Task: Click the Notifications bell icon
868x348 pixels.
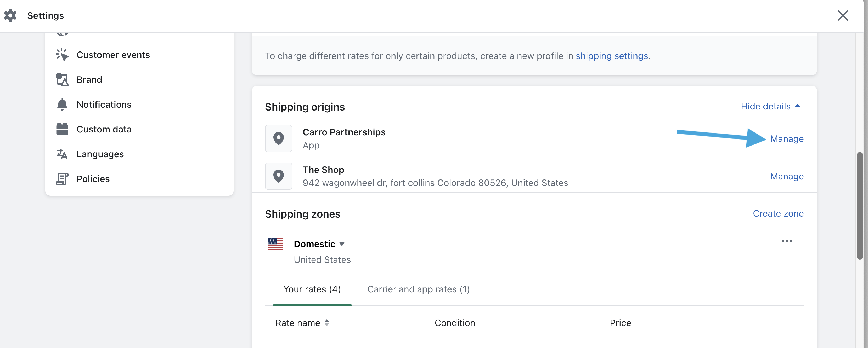Action: click(62, 105)
